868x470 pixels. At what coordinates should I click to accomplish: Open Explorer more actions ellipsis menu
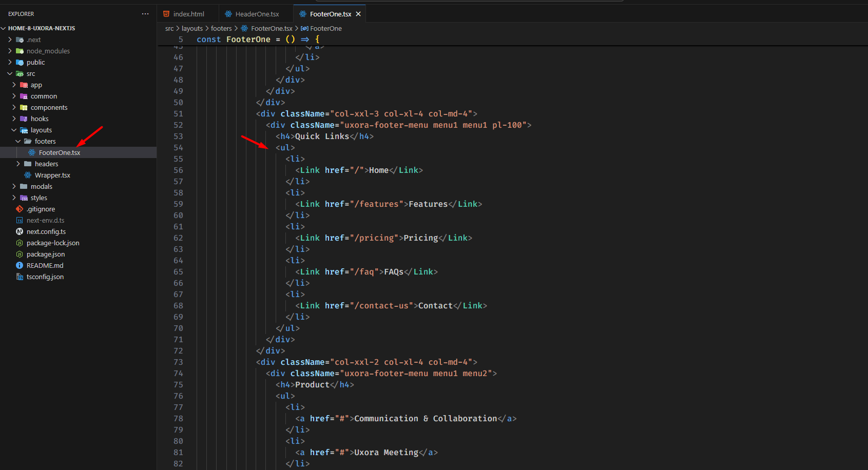tap(145, 14)
